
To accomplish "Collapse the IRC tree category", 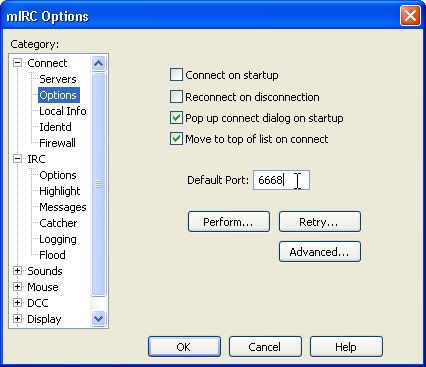I will pyautogui.click(x=17, y=159).
